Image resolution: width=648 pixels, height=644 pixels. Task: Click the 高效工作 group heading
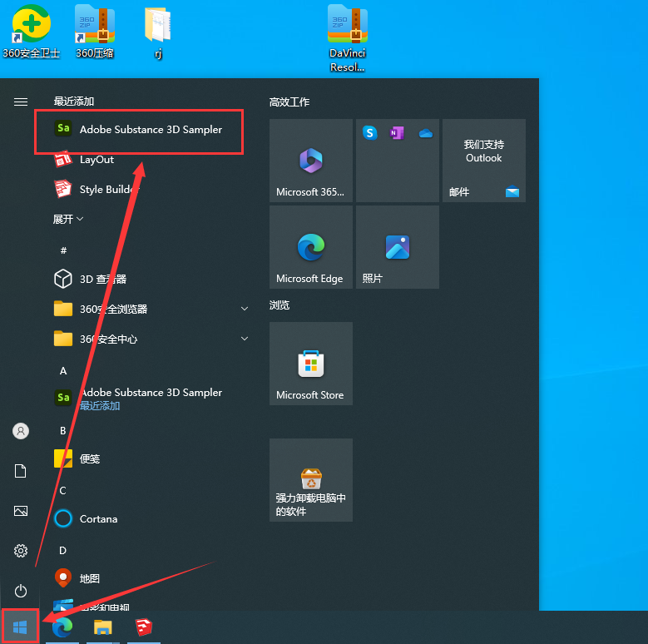point(289,102)
